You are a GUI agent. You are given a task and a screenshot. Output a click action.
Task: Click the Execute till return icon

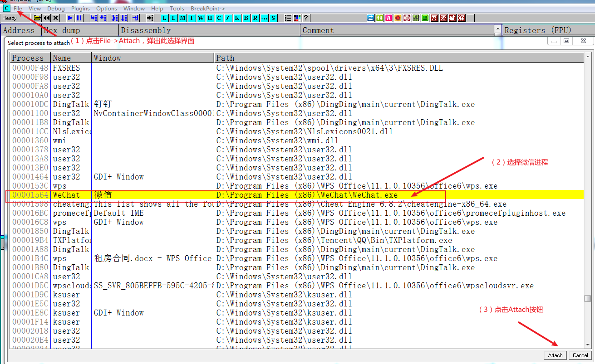[136, 18]
